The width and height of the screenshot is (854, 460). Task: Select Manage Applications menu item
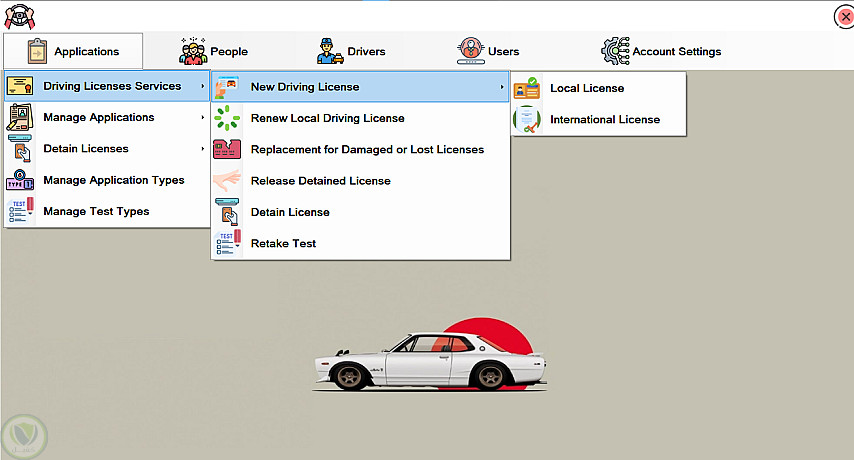pos(107,117)
